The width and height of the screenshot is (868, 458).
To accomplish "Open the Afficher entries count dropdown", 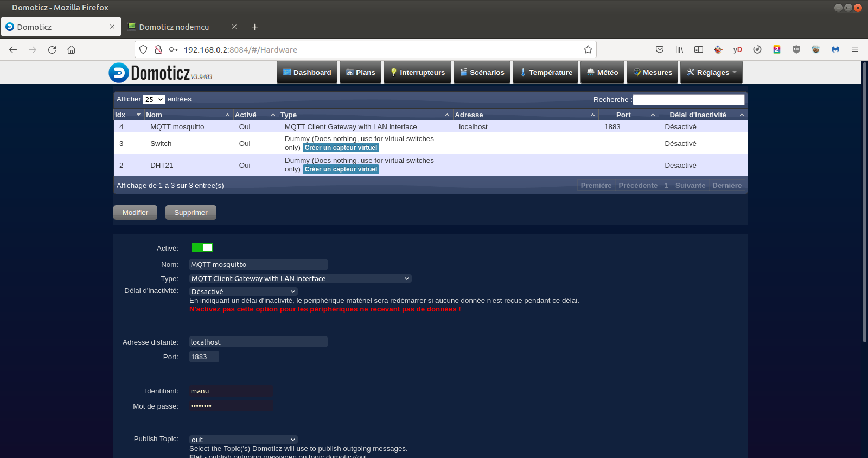I will [154, 100].
